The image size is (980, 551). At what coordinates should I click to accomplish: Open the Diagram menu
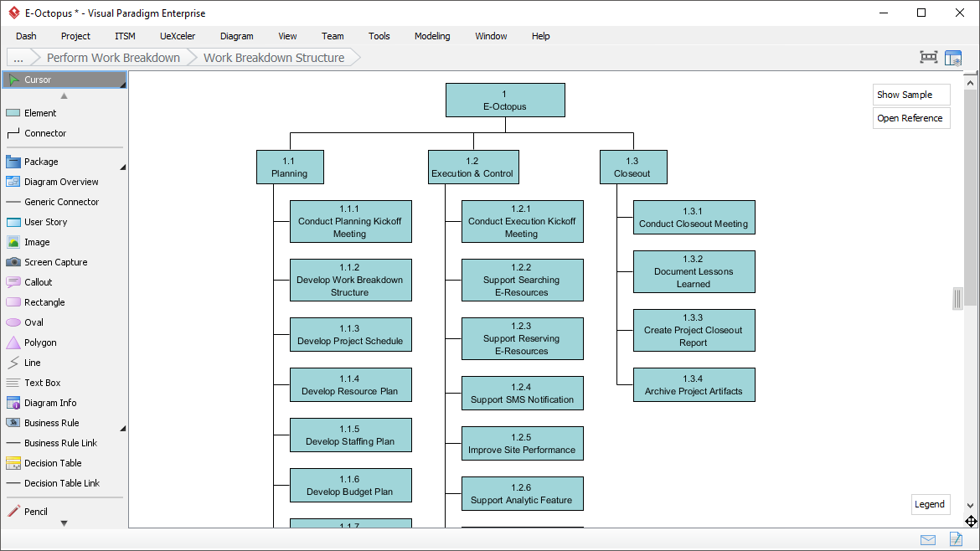tap(237, 36)
